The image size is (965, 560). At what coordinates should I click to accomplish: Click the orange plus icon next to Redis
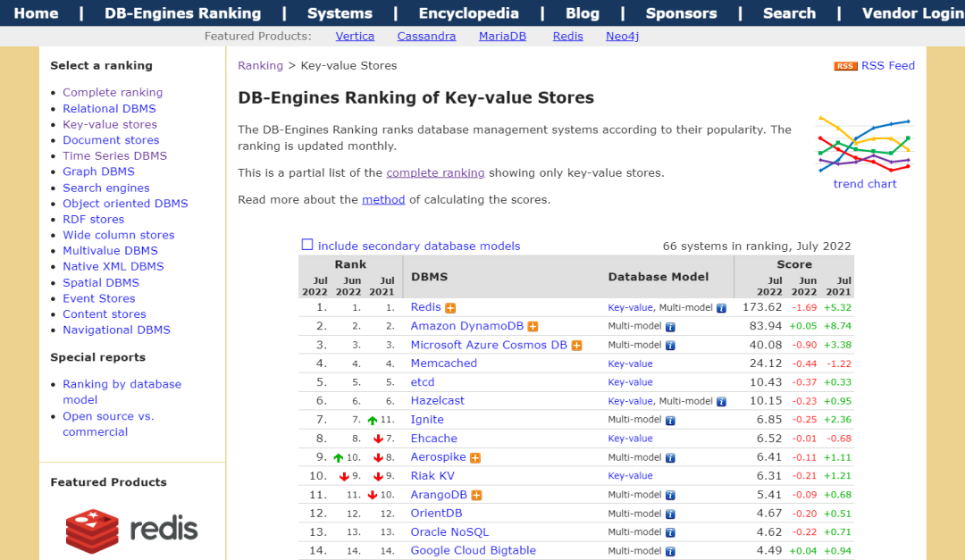pos(450,308)
